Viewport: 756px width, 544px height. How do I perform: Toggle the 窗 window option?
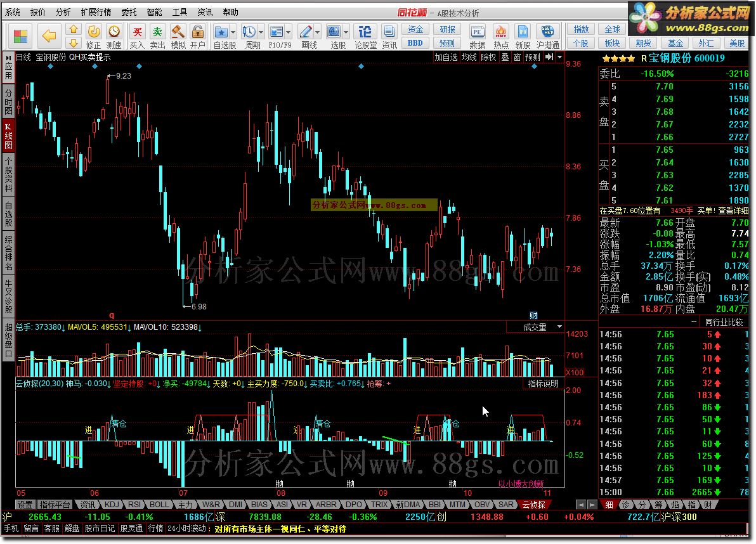pos(517,57)
